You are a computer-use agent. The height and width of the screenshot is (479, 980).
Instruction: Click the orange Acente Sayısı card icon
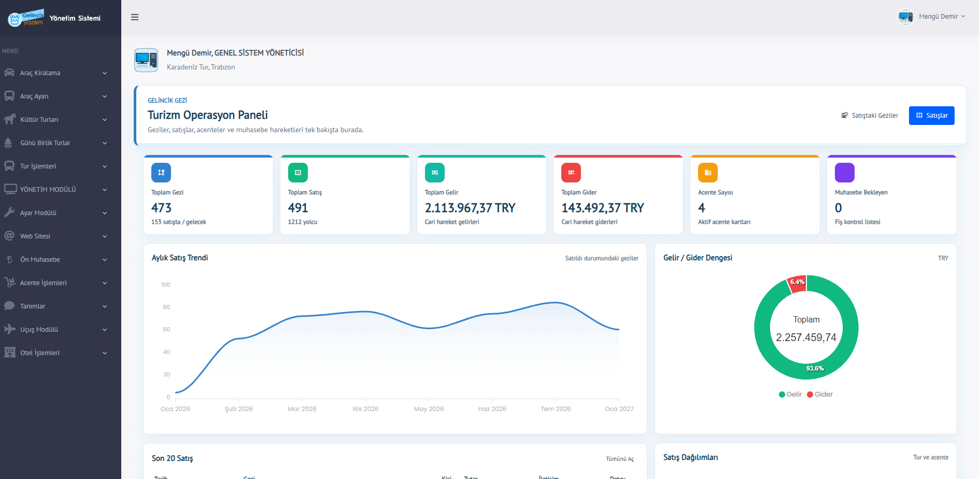(x=708, y=173)
